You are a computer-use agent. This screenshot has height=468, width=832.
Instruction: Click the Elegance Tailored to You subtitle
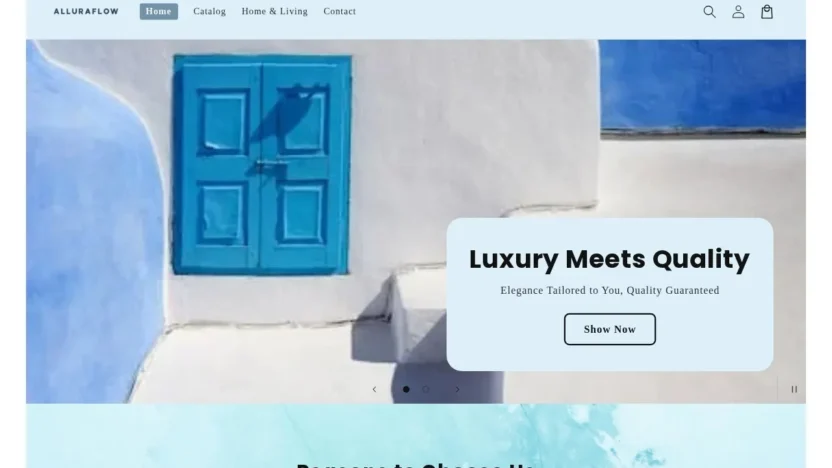point(610,290)
